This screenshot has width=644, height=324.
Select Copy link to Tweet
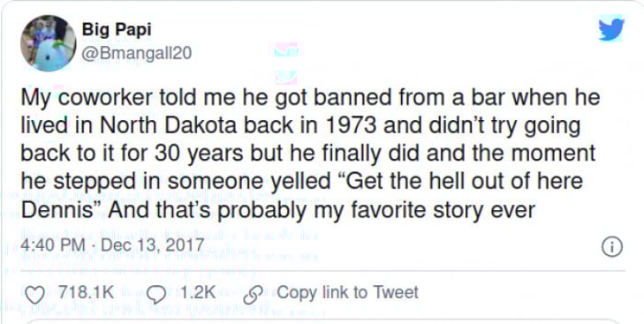click(347, 292)
